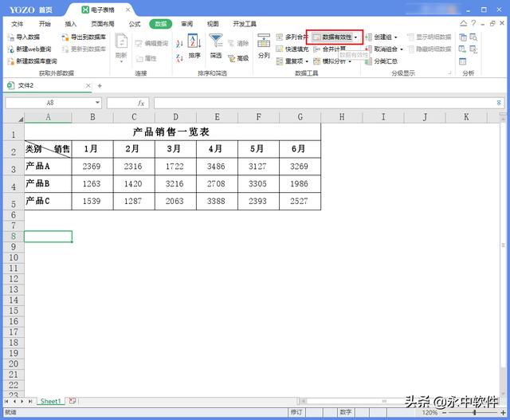This screenshot has height=420, width=510.
Task: Switch to the Formula (公式) ribbon tab
Action: pos(135,24)
